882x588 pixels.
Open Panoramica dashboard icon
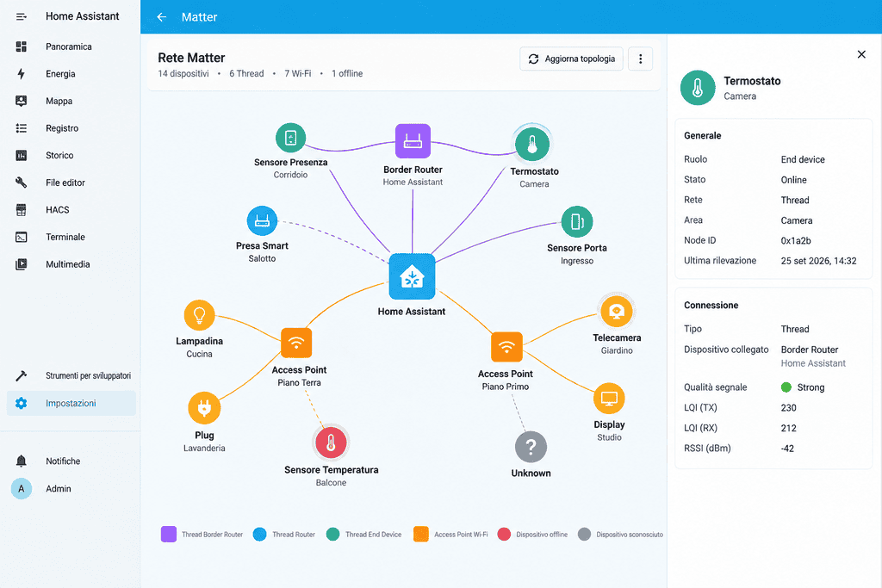tap(22, 46)
